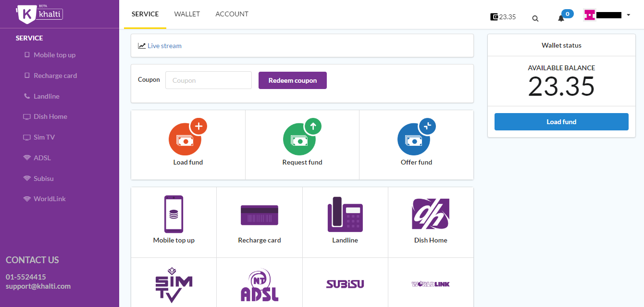This screenshot has width=644, height=307.
Task: Open the ACCOUNT tab
Action: point(232,14)
